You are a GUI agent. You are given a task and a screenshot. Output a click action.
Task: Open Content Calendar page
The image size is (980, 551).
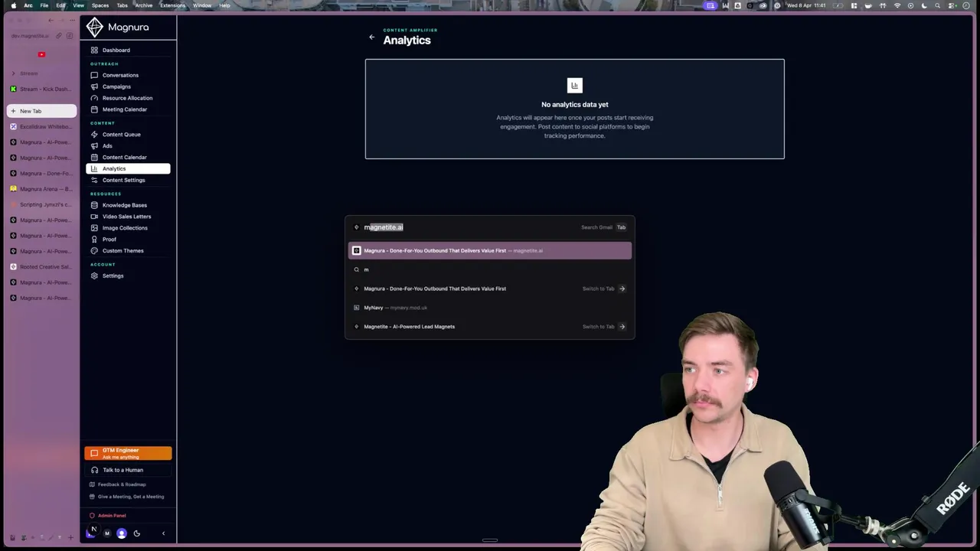point(128,157)
